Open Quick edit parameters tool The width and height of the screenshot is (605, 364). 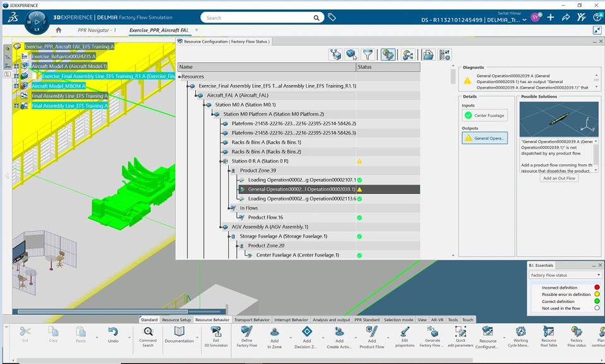460,337
